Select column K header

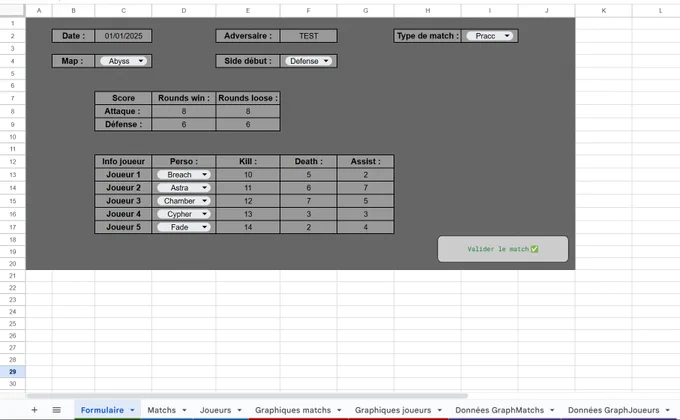coord(604,10)
